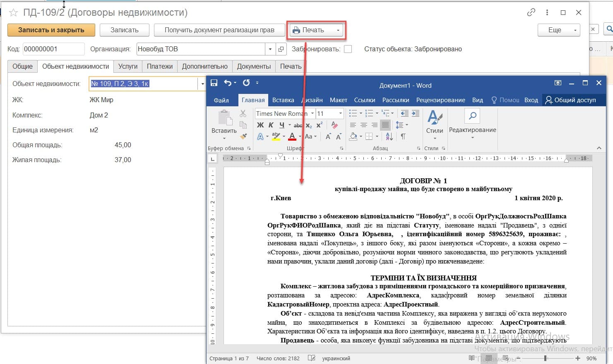Click the Sort А-Я icon

389,136
